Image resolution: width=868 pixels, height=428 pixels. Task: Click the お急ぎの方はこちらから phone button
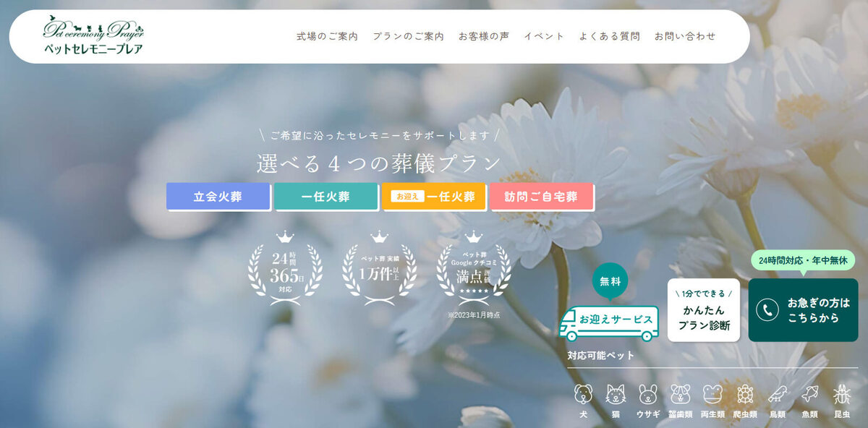click(x=803, y=310)
